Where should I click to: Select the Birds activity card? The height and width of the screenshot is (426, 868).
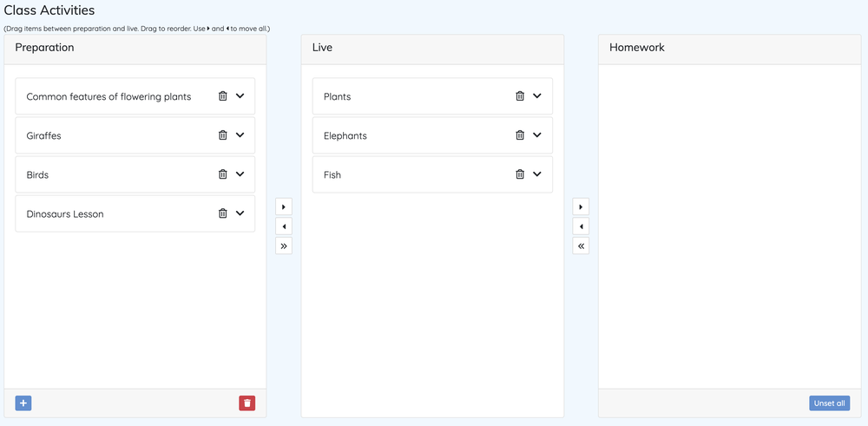point(113,174)
